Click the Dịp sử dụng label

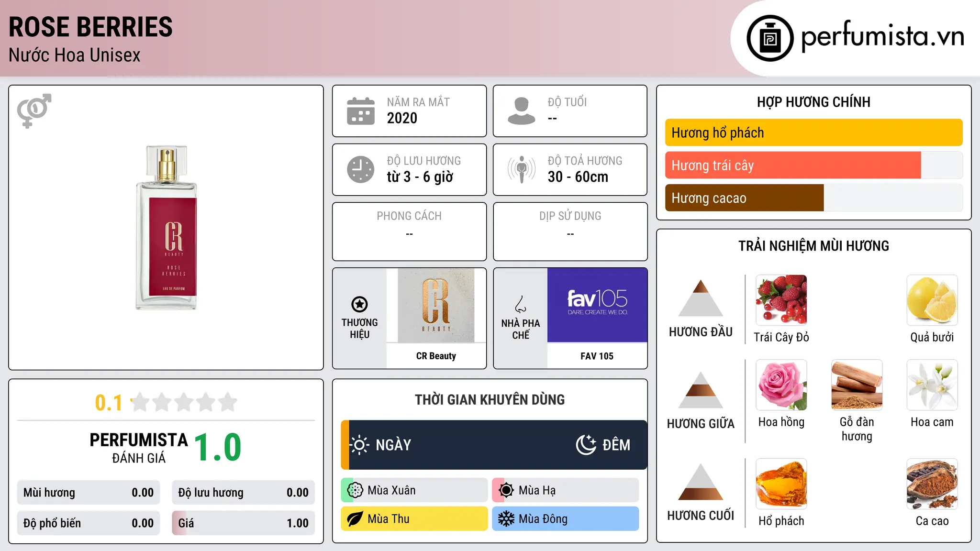570,216
